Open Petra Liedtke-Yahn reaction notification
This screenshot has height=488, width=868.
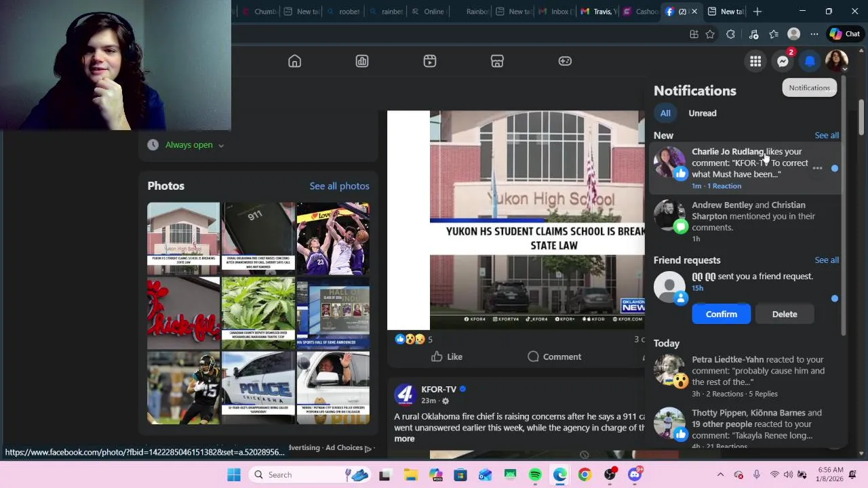click(745, 376)
